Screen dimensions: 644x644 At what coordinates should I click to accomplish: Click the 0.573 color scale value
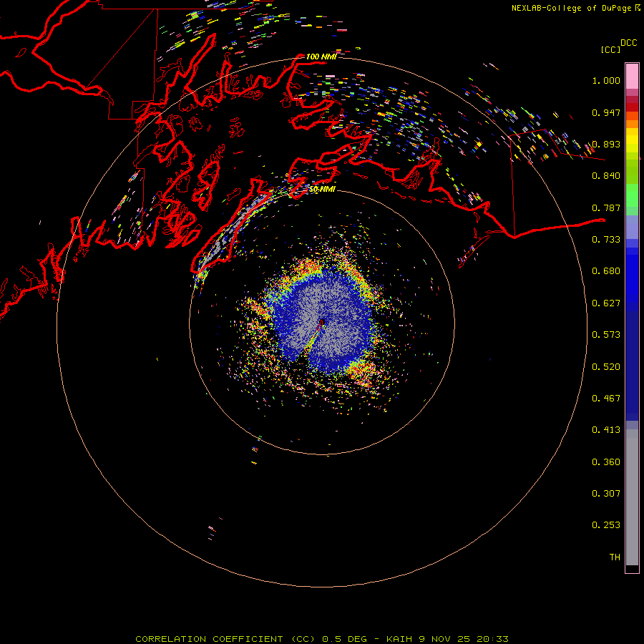click(606, 335)
